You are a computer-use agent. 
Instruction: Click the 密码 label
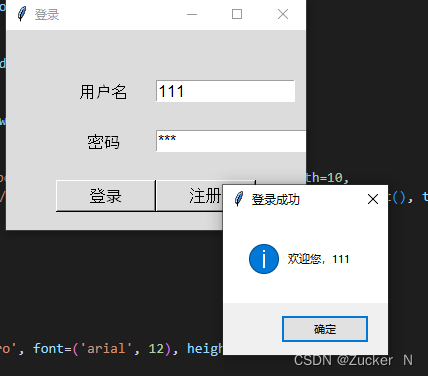(103, 142)
